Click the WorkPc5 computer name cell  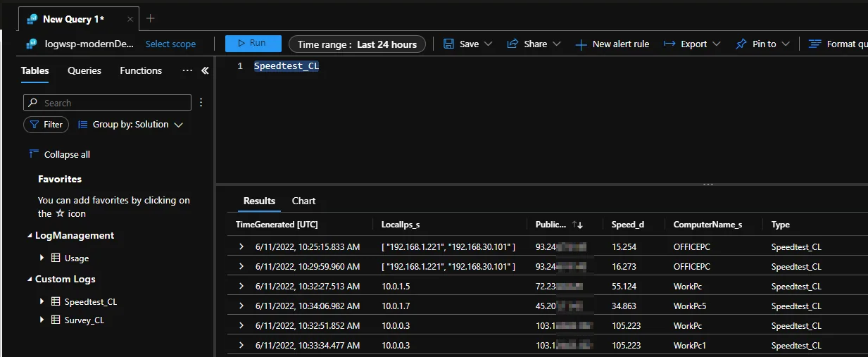689,306
